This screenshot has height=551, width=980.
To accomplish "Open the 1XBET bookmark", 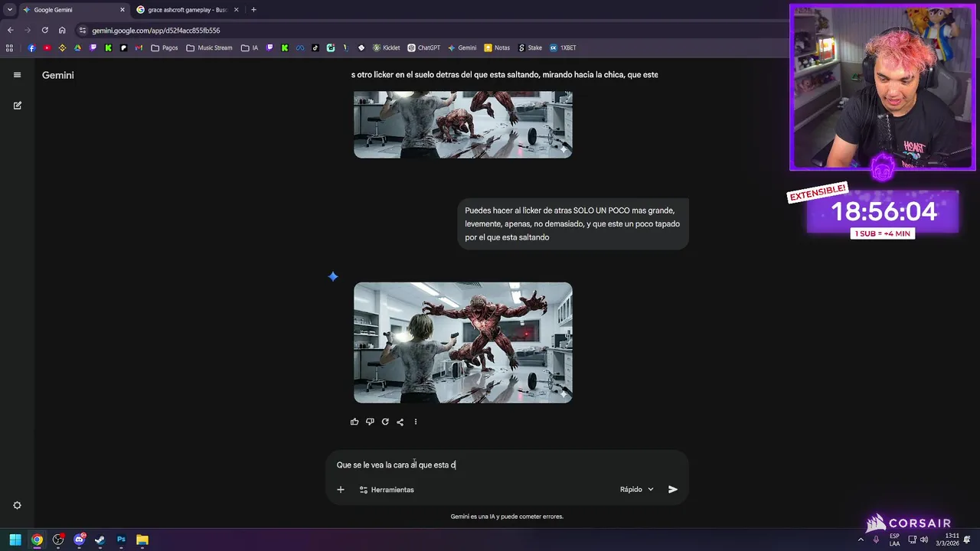I will 563,47.
